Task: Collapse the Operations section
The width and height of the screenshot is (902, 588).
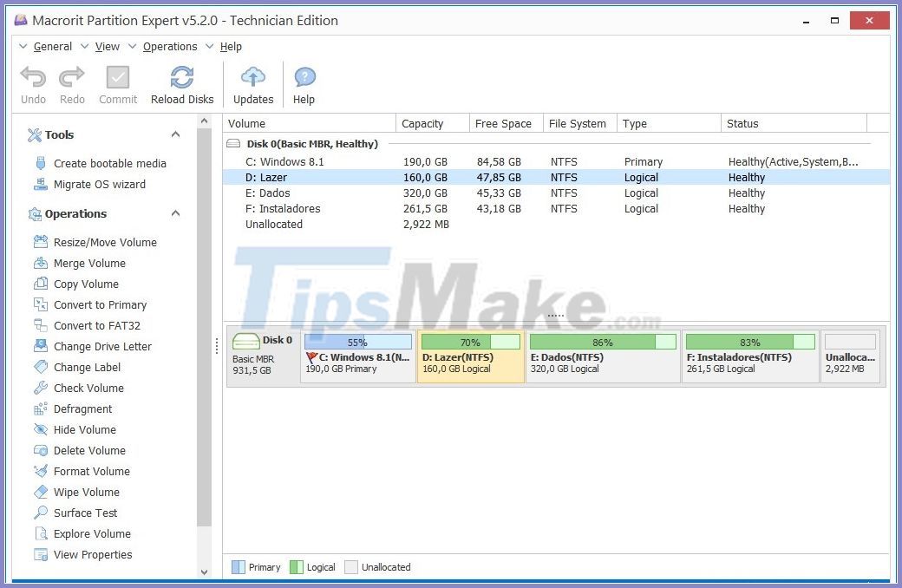Action: coord(175,213)
